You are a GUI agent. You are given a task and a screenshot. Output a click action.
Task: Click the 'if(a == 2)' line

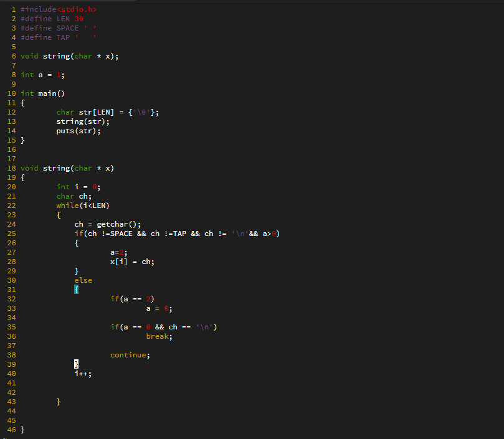click(132, 299)
